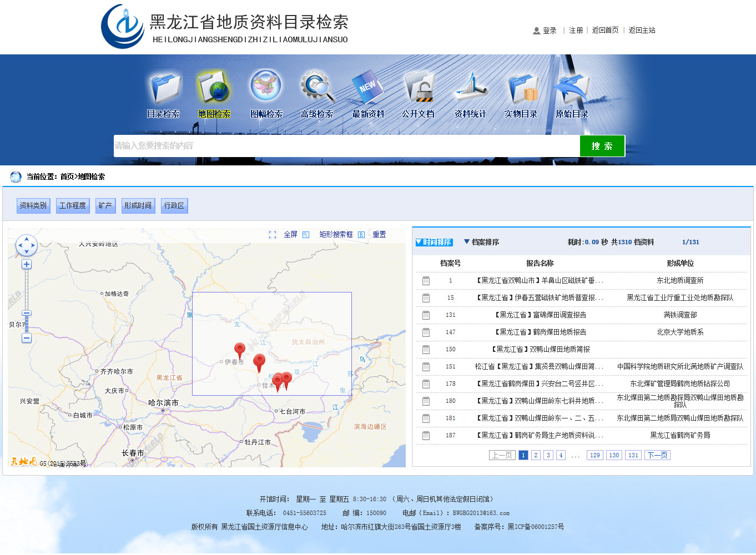Image resolution: width=756 pixels, height=555 pixels.
Task: Click the map zoom-in plus button
Action: pos(27,265)
